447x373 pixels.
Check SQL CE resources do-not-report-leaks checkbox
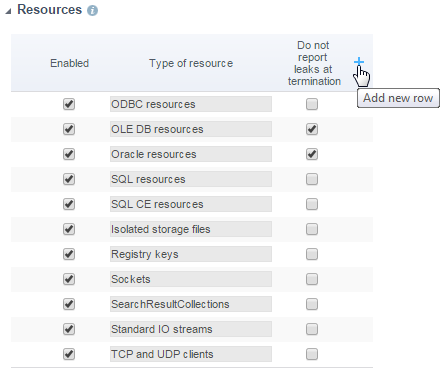click(x=312, y=204)
